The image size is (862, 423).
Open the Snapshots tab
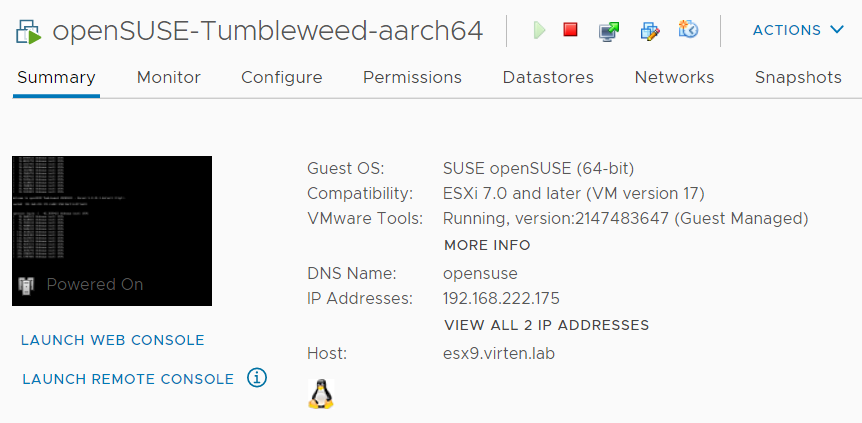tap(798, 78)
